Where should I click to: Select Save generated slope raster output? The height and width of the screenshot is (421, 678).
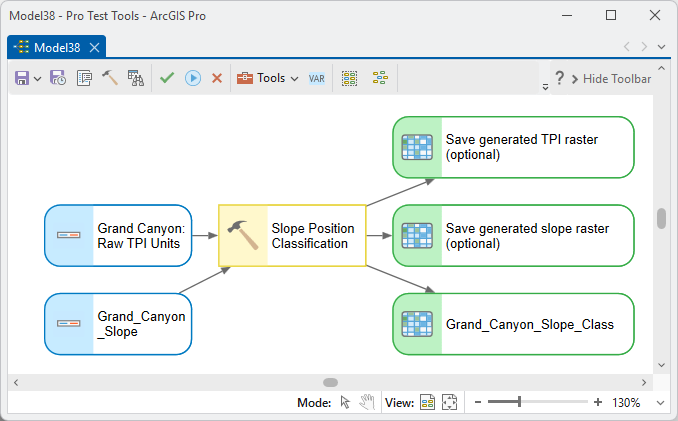point(513,236)
